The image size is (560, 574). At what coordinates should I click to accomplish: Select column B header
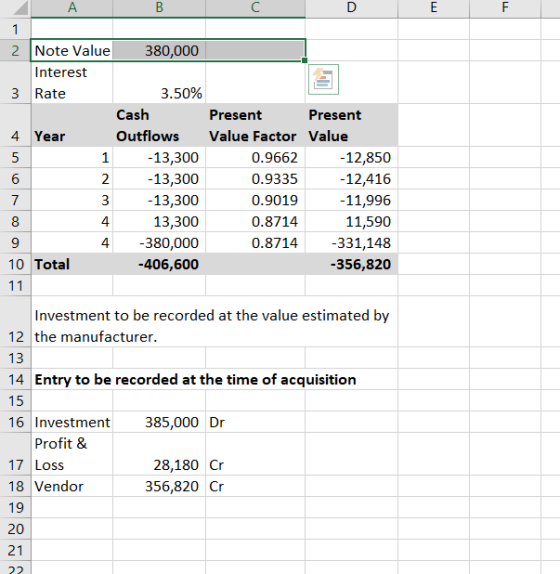point(159,8)
